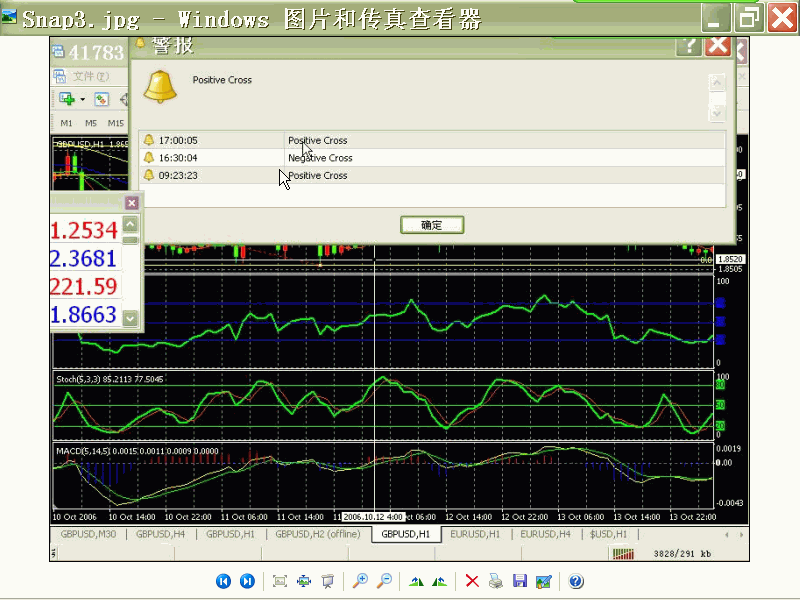The width and height of the screenshot is (800, 600).
Task: Click the 确定 button
Action: pyautogui.click(x=432, y=225)
